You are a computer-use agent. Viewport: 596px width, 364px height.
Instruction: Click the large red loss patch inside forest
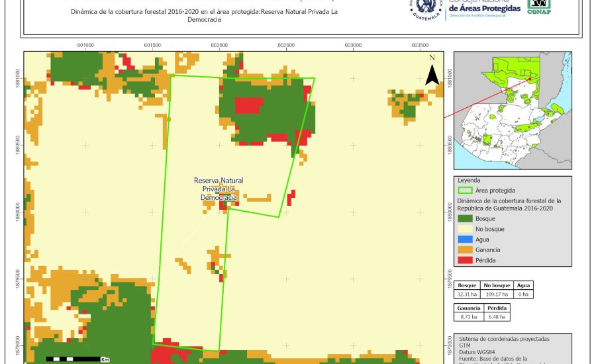[x=249, y=105]
